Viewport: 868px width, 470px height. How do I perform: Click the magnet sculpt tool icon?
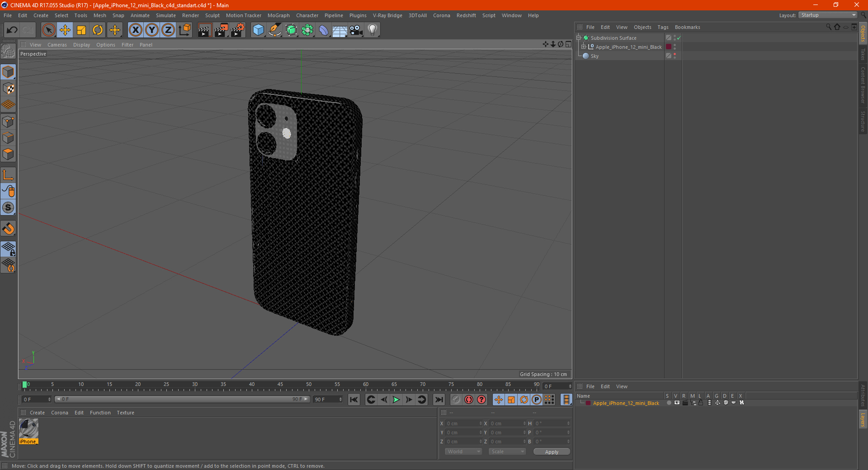pos(8,229)
